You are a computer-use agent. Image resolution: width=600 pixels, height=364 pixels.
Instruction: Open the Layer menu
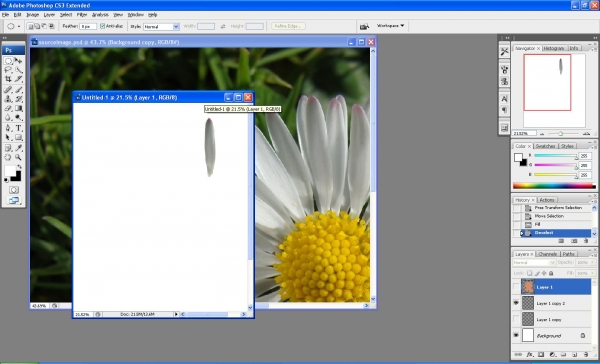(x=49, y=15)
